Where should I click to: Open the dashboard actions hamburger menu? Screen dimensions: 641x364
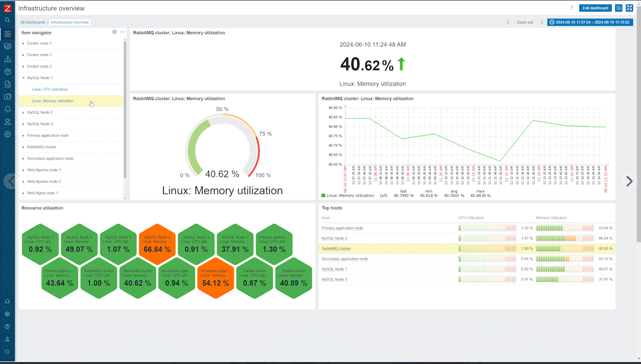pos(618,8)
